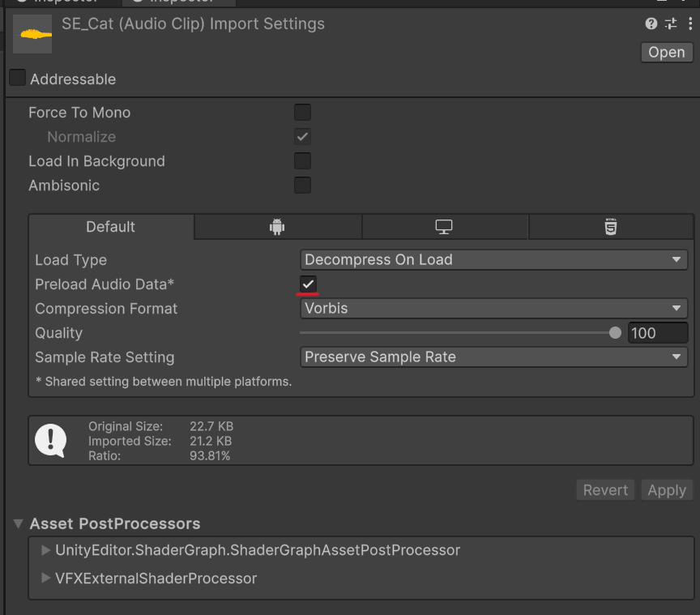The image size is (700, 615).
Task: Click the Original Size value 22.7 KB
Action: (211, 426)
